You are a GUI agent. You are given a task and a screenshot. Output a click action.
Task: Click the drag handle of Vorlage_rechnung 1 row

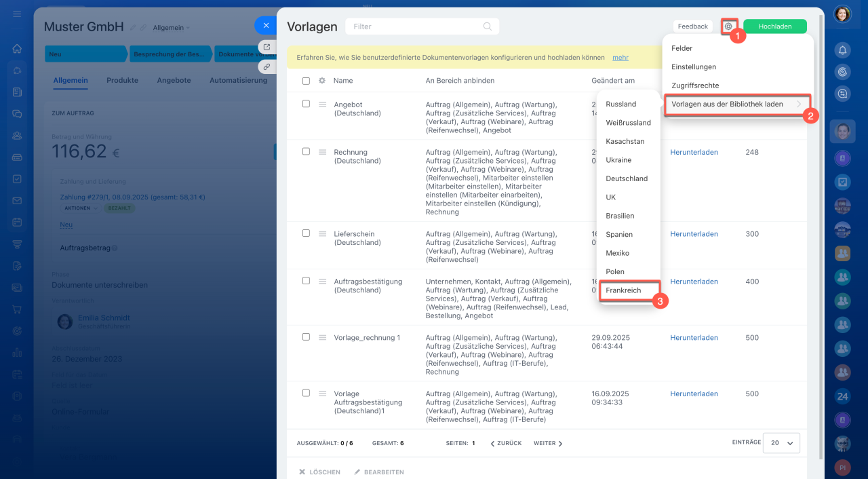[323, 337]
